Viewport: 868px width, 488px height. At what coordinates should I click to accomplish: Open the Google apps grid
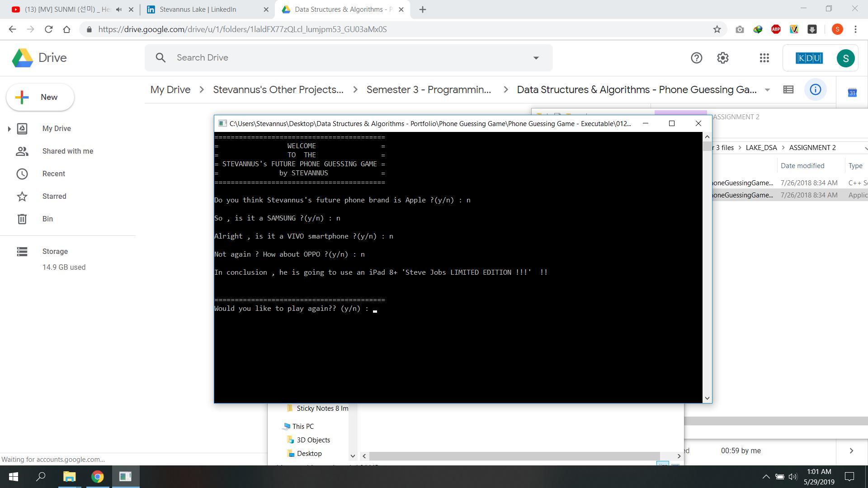764,58
